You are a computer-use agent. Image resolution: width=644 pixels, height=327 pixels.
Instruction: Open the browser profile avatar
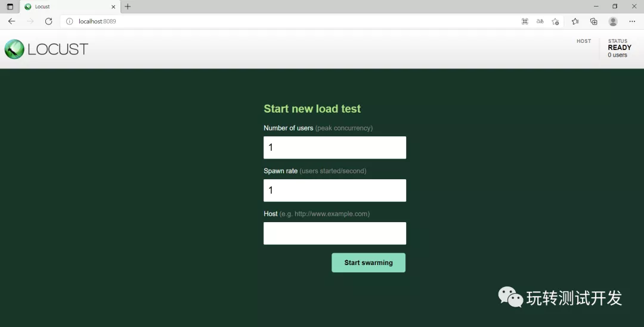pos(613,21)
